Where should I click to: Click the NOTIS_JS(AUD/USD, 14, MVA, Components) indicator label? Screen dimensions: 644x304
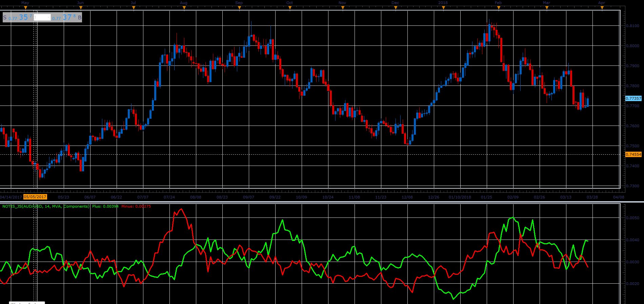click(46, 206)
